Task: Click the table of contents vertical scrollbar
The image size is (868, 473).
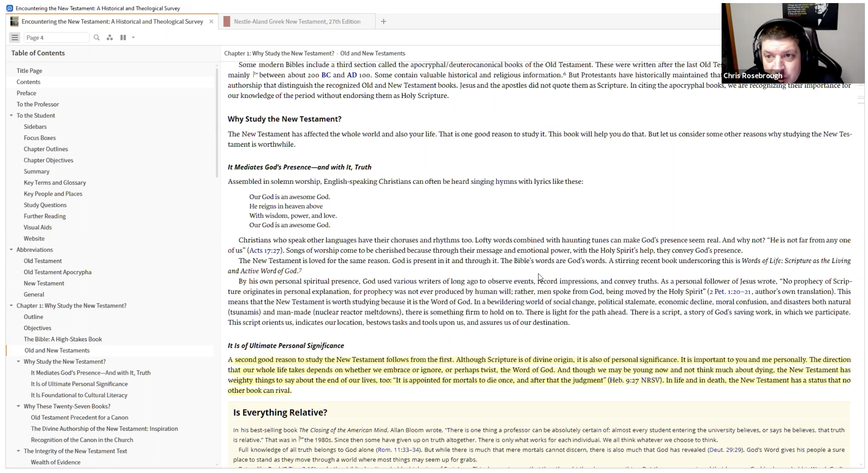Action: (x=217, y=123)
